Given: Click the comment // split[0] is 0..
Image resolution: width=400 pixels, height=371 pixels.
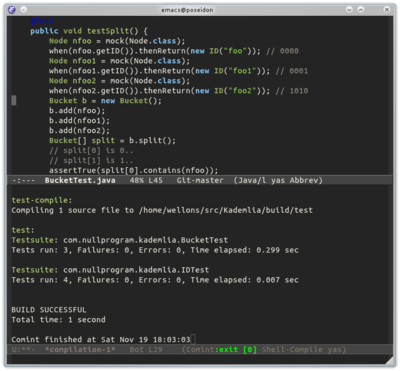Looking at the screenshot, I should 91,151.
